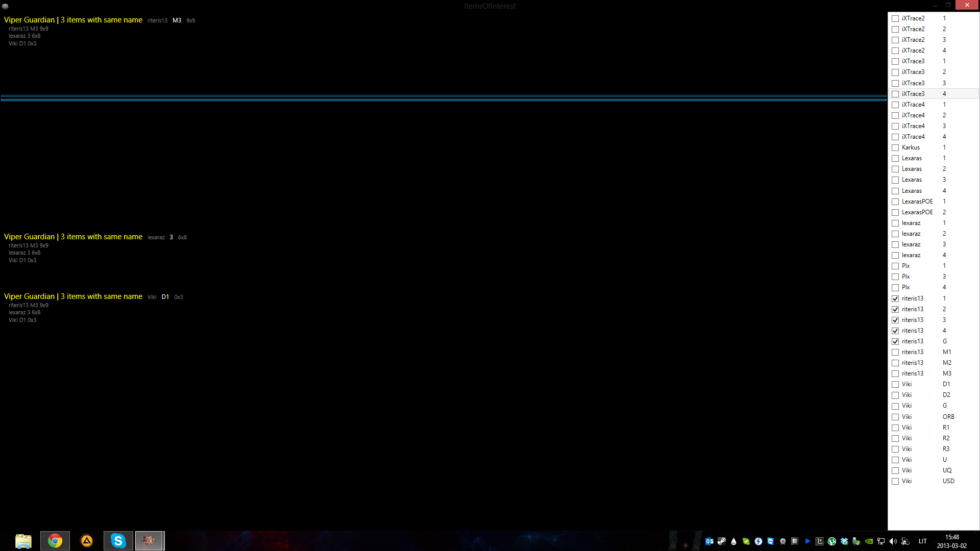This screenshot has height=551, width=980.
Task: Enable the Lexaras 2 checkbox
Action: pyautogui.click(x=895, y=169)
